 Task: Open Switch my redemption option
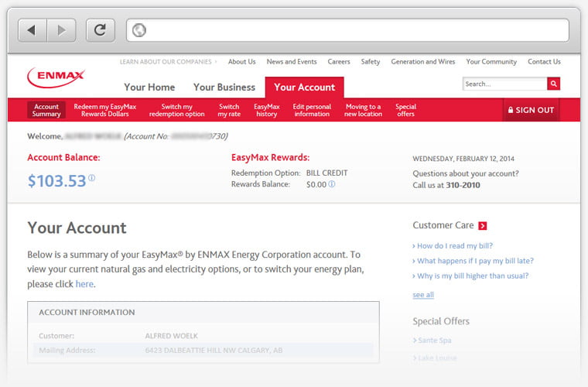point(176,110)
